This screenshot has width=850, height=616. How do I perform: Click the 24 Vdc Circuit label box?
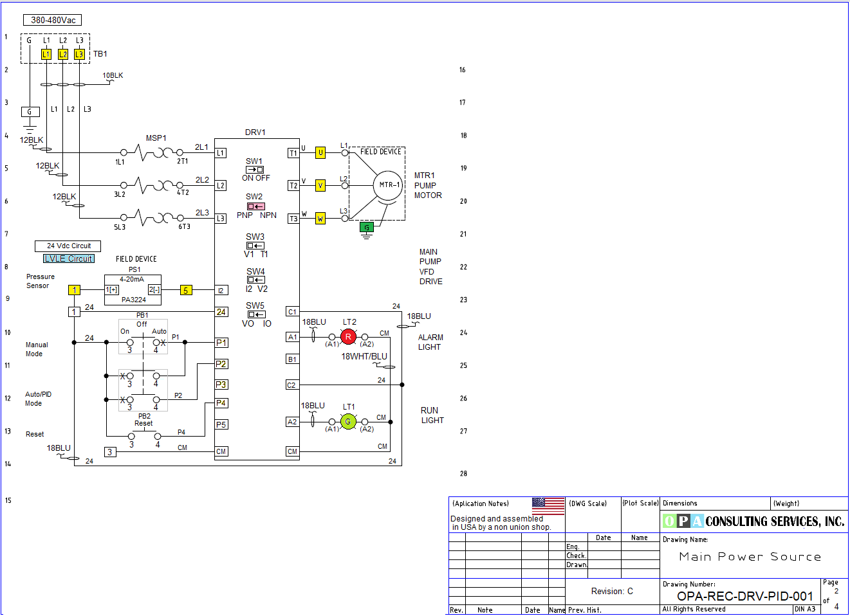tap(68, 246)
